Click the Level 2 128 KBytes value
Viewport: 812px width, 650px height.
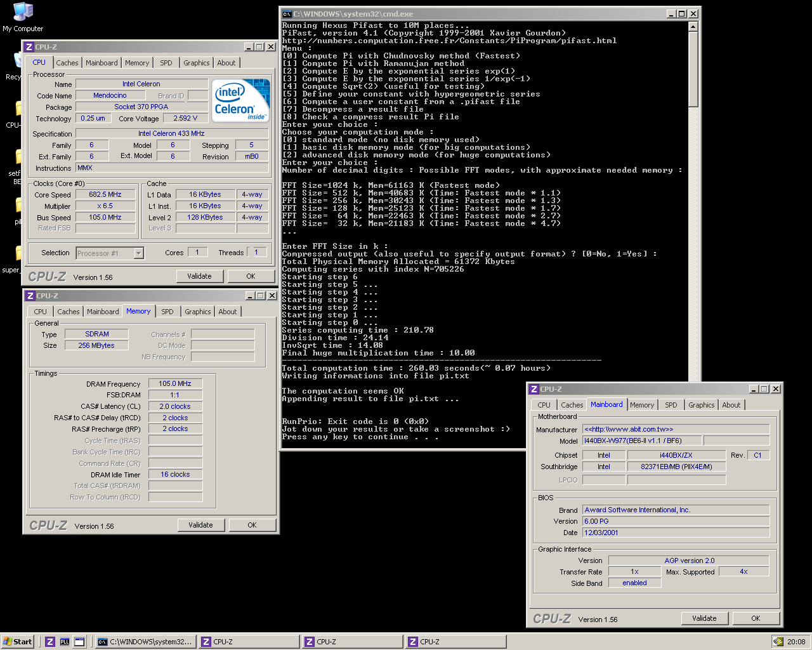coord(205,217)
